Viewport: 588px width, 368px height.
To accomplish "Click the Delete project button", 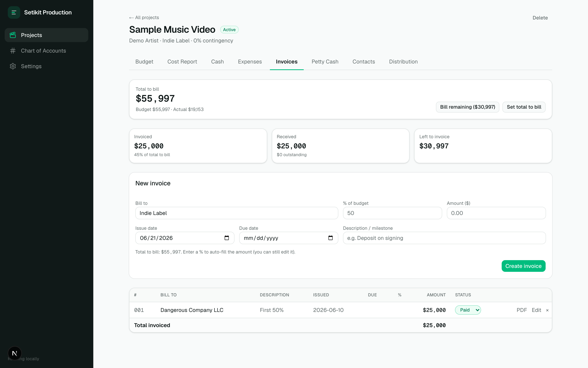I will [540, 18].
